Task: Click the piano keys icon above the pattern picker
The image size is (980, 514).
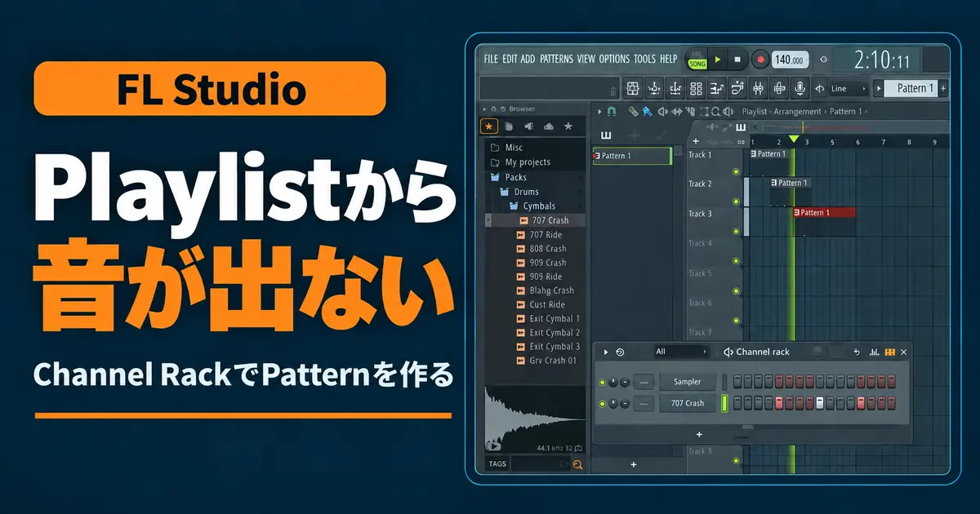Action: coord(606,135)
